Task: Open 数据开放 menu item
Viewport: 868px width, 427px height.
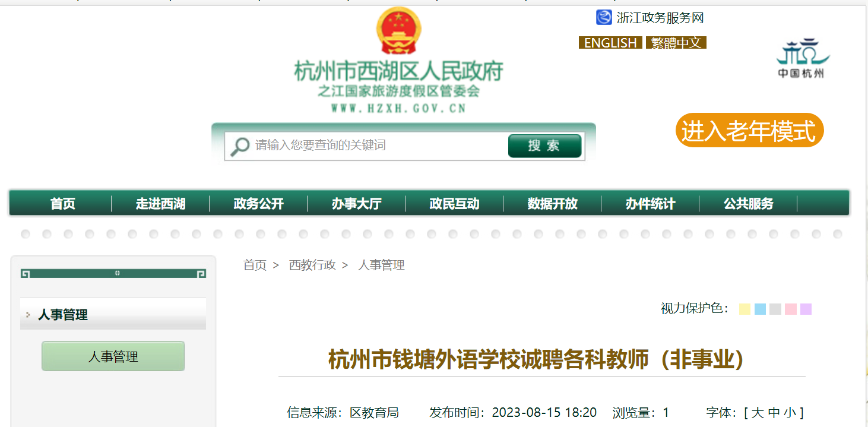Action: 552,204
